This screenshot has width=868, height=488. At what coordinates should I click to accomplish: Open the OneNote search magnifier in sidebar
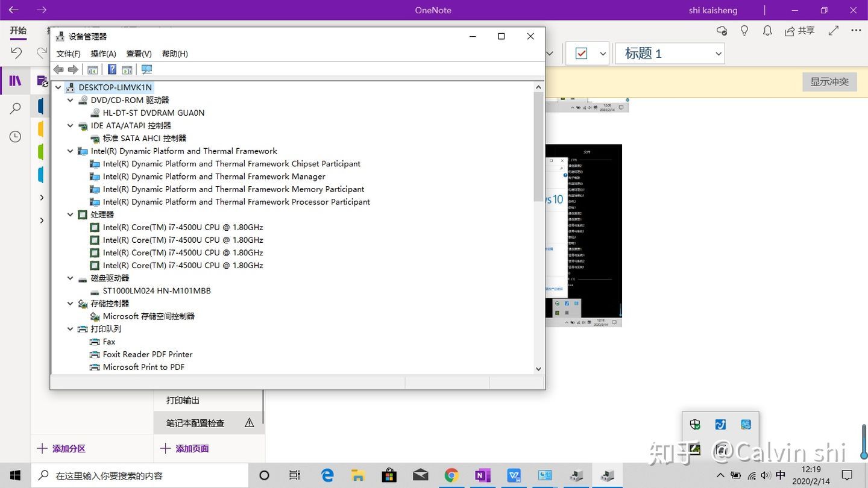coord(15,108)
